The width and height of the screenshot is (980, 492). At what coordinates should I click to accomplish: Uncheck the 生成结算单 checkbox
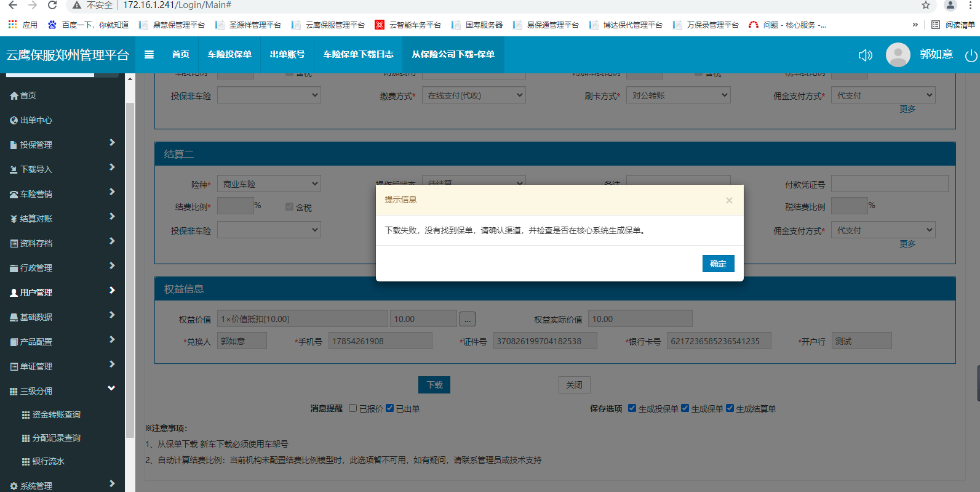(x=730, y=408)
